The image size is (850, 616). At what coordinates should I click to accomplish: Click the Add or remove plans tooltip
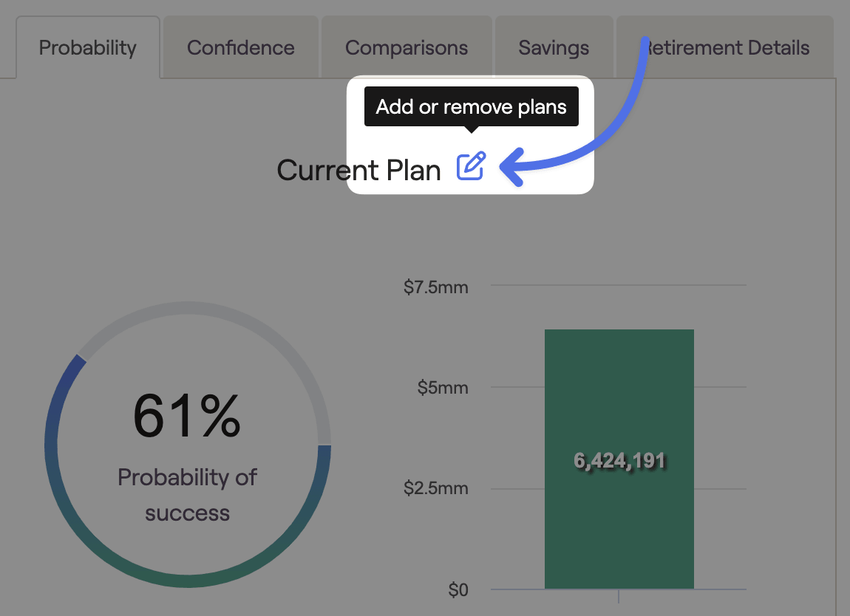pyautogui.click(x=471, y=107)
